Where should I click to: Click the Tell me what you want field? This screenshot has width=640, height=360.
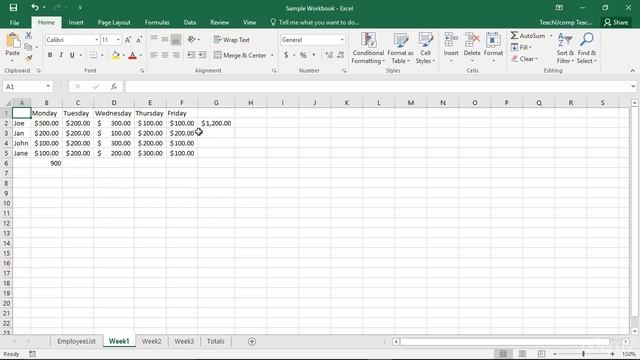coord(314,22)
